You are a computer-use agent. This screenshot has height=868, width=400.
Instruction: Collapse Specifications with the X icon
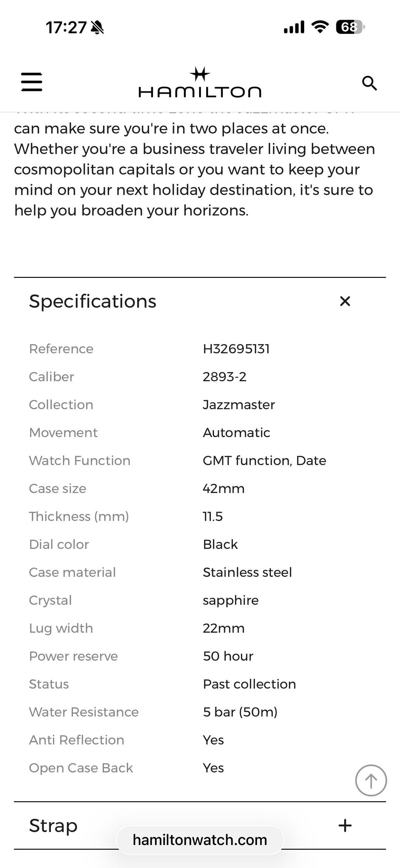pyautogui.click(x=345, y=301)
